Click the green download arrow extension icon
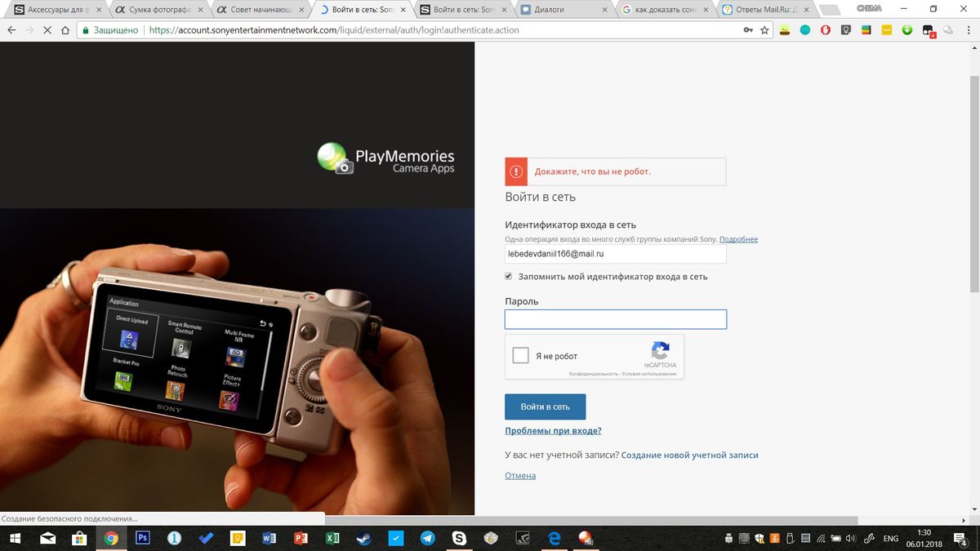 click(907, 30)
